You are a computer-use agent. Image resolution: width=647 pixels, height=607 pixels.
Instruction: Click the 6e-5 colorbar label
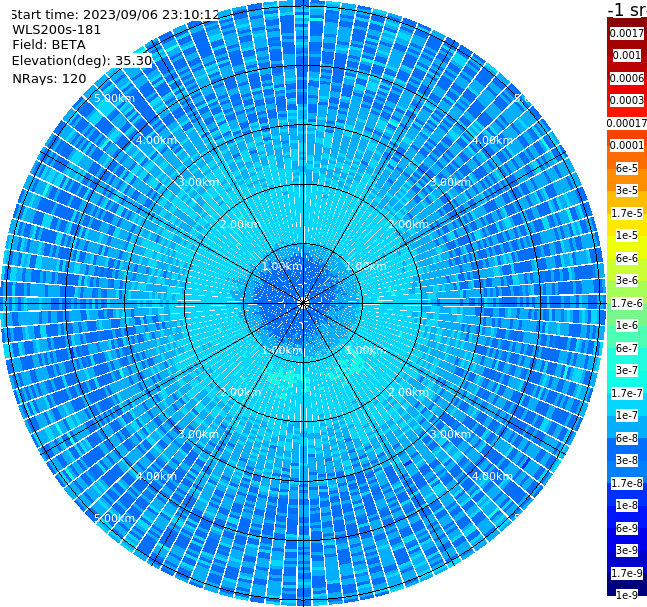(x=627, y=168)
